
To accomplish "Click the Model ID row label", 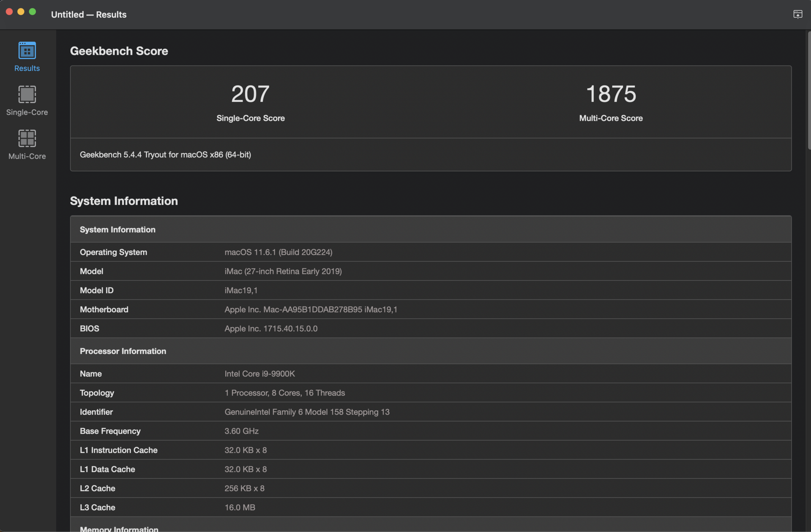I will pyautogui.click(x=96, y=290).
